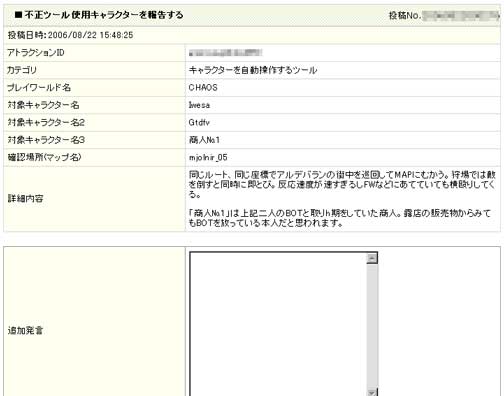The width and height of the screenshot is (504, 396).
Task: Click the 対象キャラクター名 label in the first row
Action: 43,105
